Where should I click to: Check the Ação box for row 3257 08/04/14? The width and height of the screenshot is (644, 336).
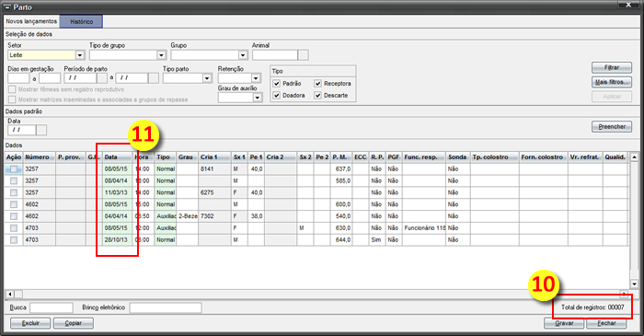[14, 180]
